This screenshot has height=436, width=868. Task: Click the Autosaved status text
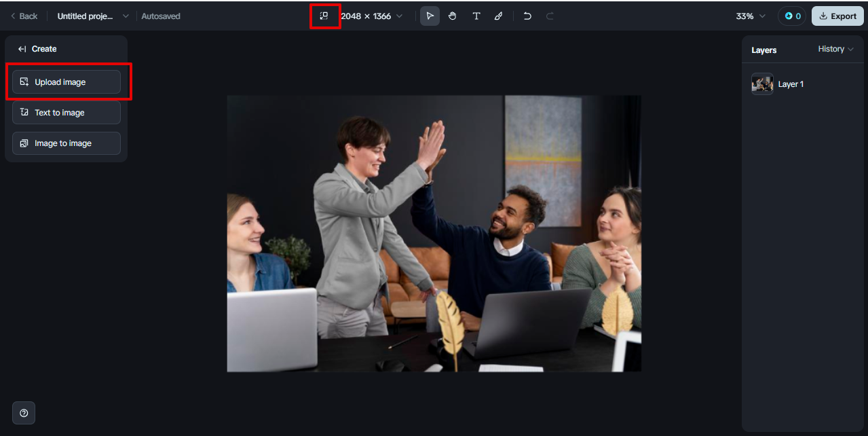tap(161, 16)
